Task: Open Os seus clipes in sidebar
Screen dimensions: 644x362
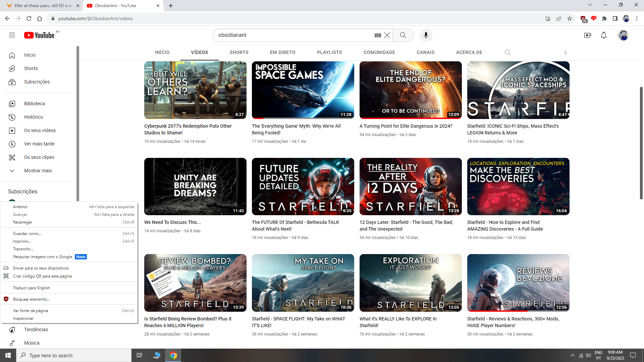Action: (x=40, y=157)
